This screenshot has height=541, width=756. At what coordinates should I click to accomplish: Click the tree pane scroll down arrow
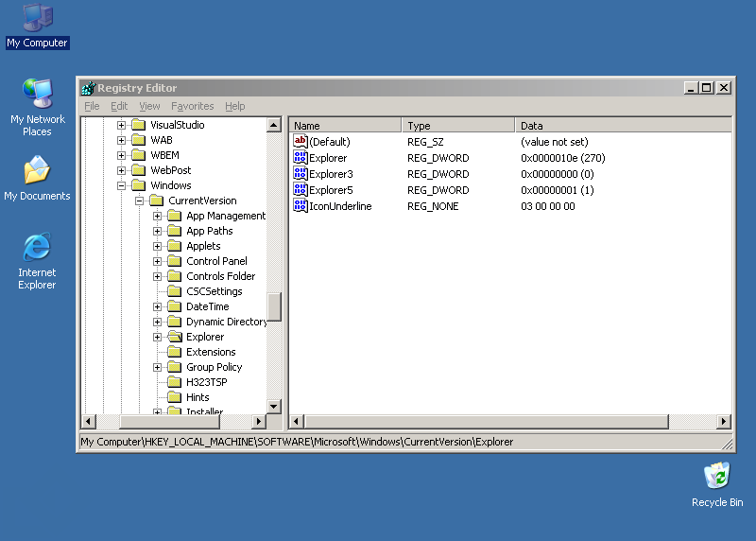(274, 407)
